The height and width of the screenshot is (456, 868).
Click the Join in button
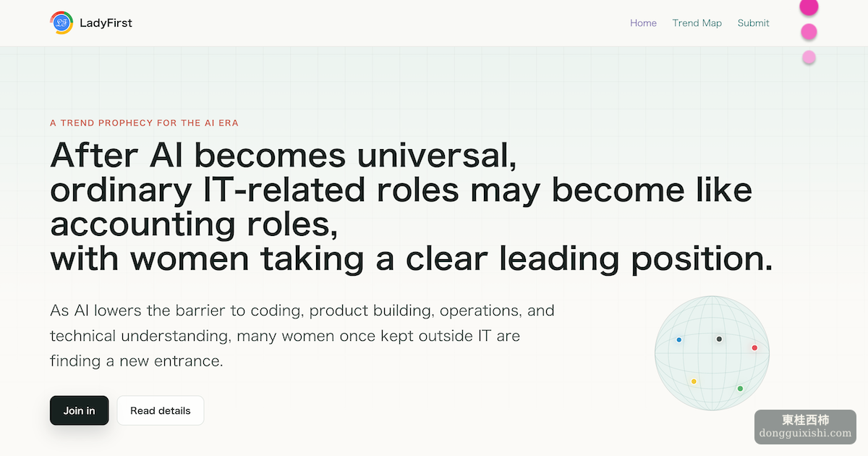tap(80, 410)
